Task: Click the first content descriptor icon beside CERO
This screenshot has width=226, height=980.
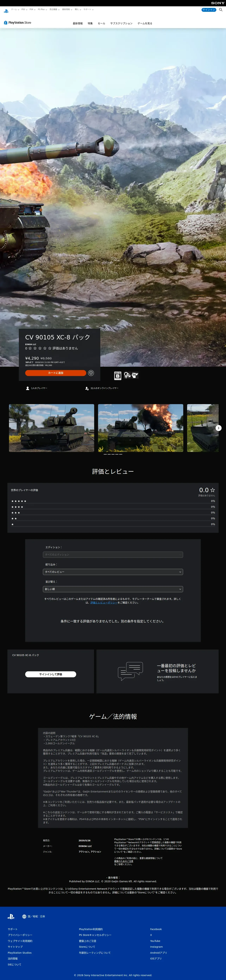Action: (127, 375)
